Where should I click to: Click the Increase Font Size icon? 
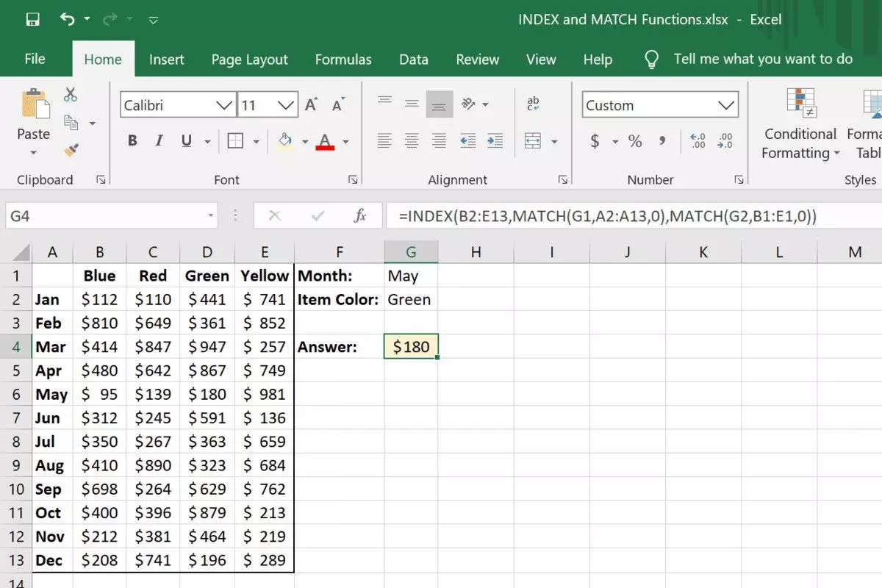pyautogui.click(x=312, y=105)
